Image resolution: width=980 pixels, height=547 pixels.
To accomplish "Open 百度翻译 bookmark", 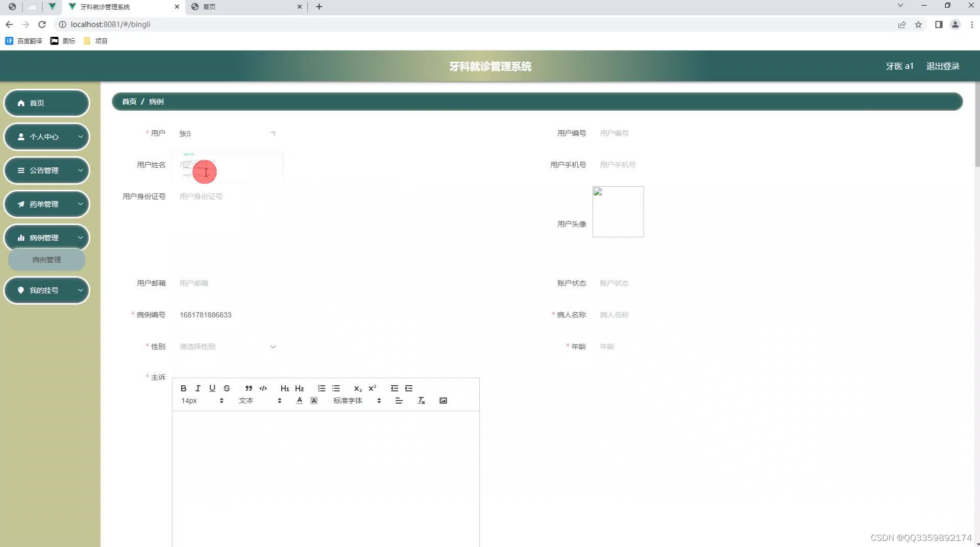I will 23,41.
